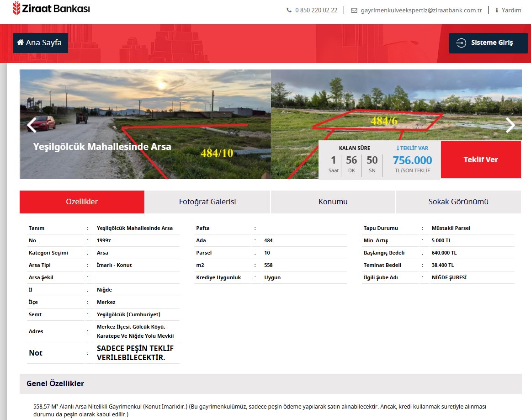This screenshot has width=531, height=420.
Task: Click listing number 19997
Action: tap(104, 240)
